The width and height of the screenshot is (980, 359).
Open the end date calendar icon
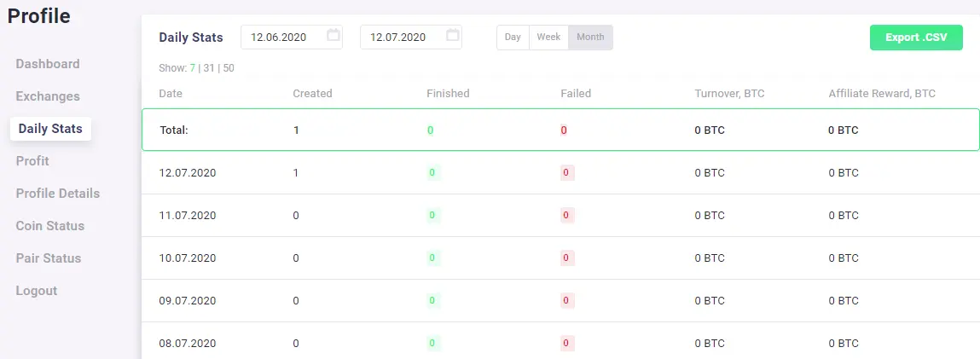(x=453, y=35)
